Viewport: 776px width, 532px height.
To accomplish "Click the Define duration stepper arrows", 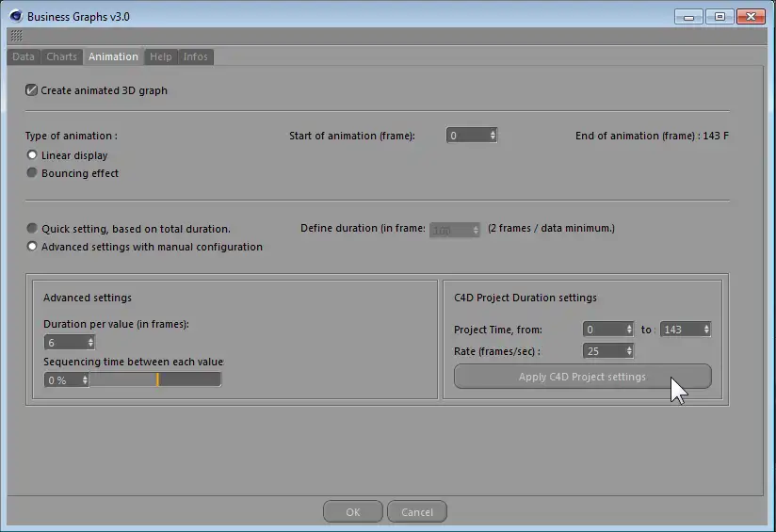I will tap(476, 230).
